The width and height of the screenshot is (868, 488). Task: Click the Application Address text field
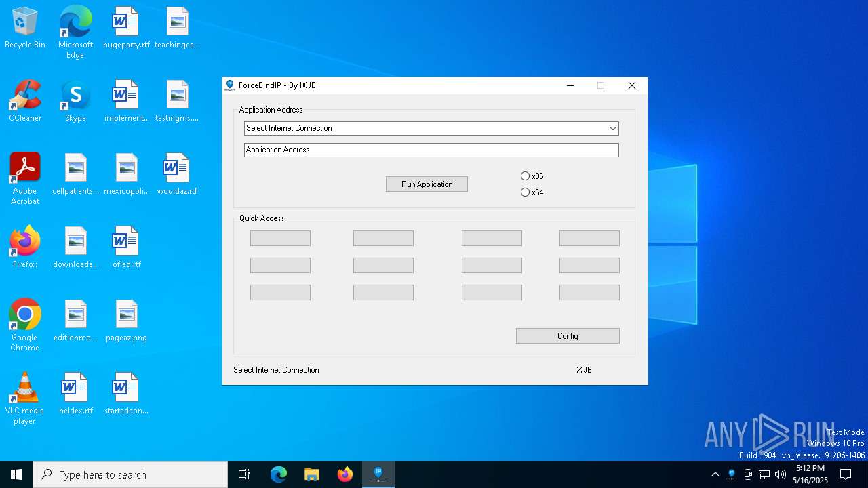(431, 150)
